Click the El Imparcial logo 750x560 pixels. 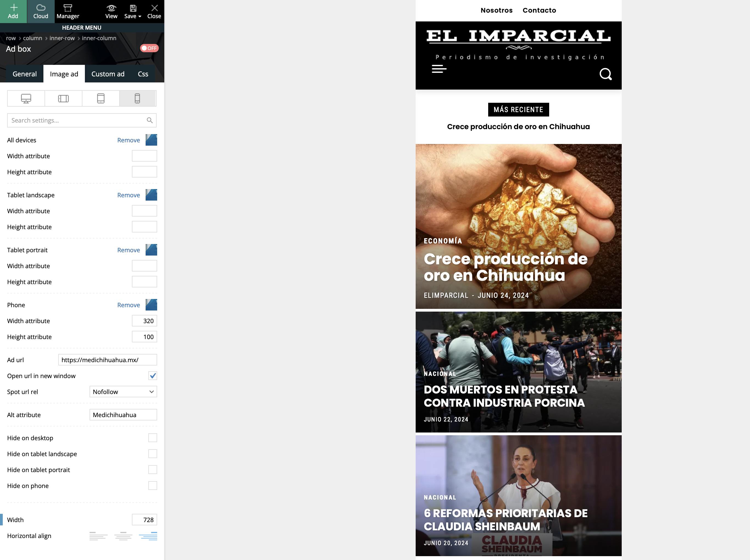518,45
